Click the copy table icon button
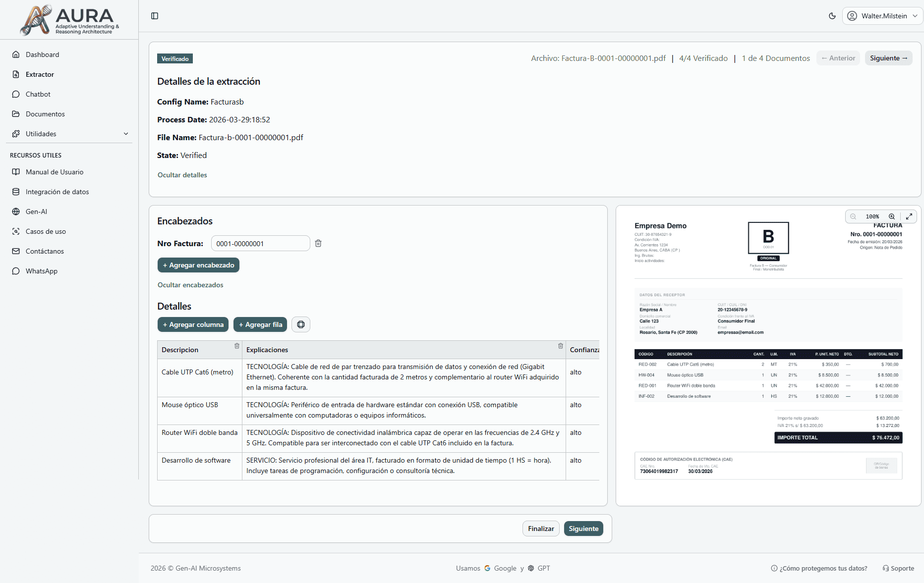The image size is (924, 583). (301, 324)
